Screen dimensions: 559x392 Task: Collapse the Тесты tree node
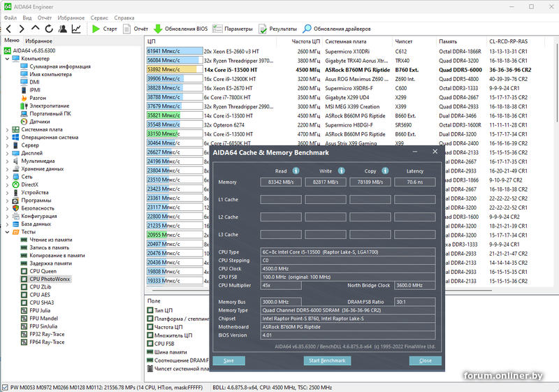point(7,232)
